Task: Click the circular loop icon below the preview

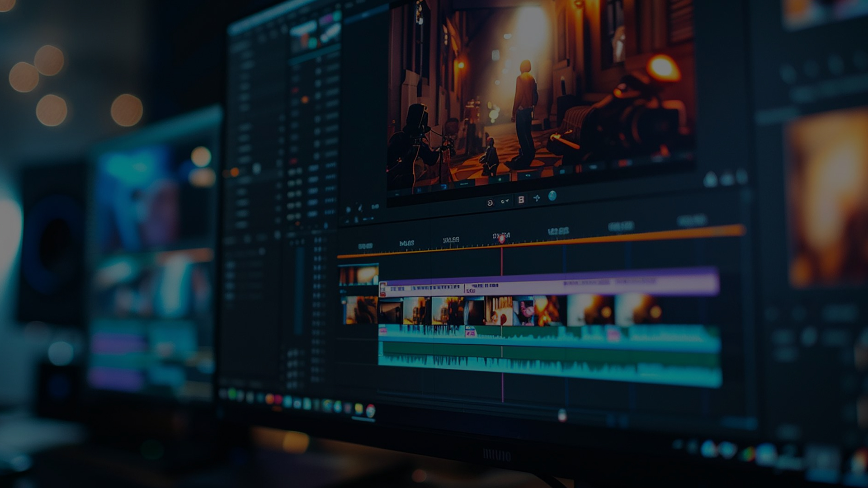Action: click(490, 203)
